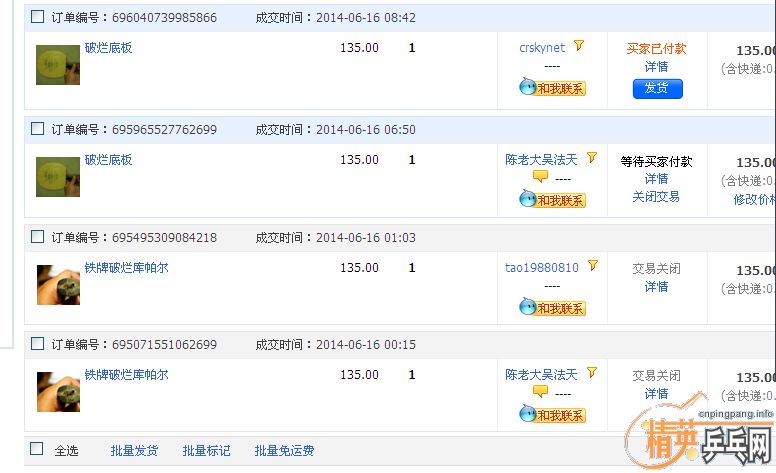Choose 批量标记 in the bottom bar
The width and height of the screenshot is (776, 473).
pyautogui.click(x=206, y=451)
